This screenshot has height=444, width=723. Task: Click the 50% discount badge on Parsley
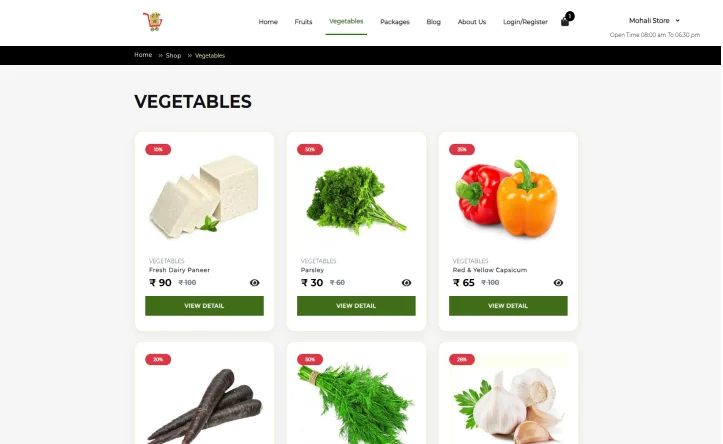(x=310, y=149)
